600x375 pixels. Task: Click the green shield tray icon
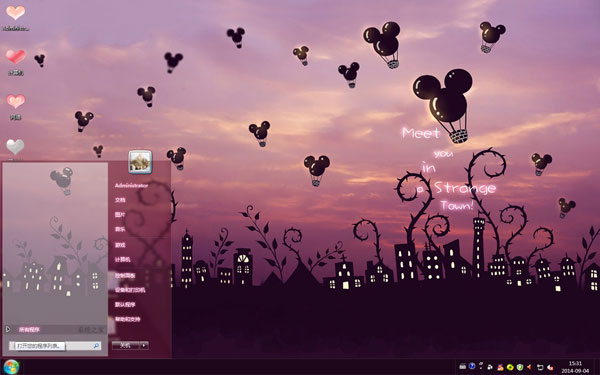(520, 367)
